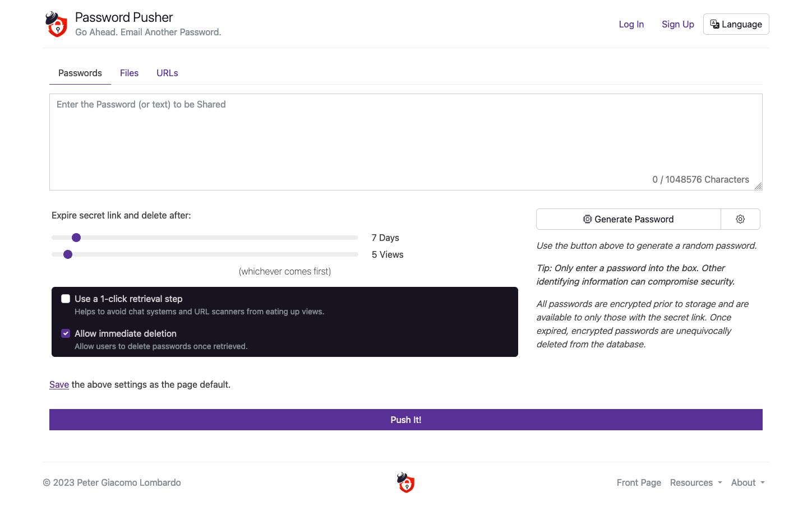Viewport: 812px width, 525px height.
Task: Click the Save settings link
Action: (x=59, y=384)
